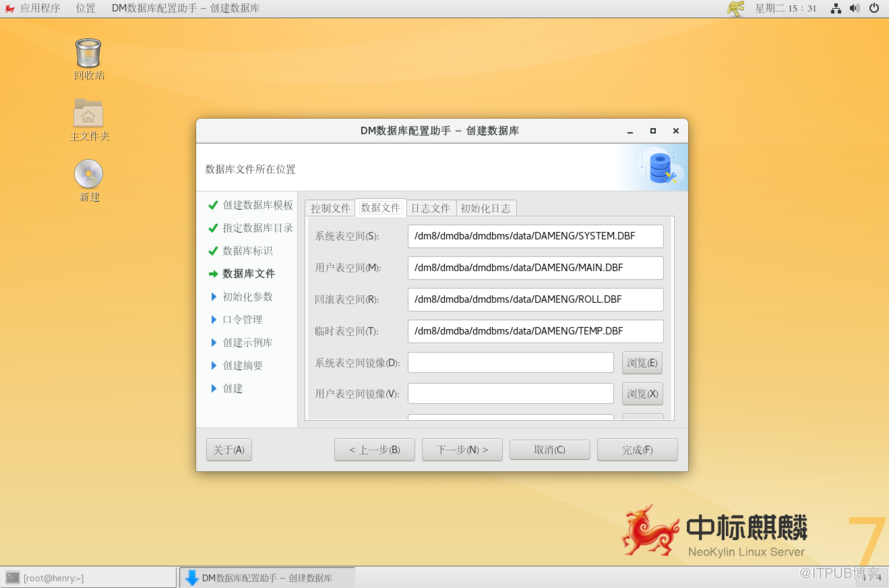Select the 指定数据库目录 step label
This screenshot has width=889, height=588.
point(257,228)
